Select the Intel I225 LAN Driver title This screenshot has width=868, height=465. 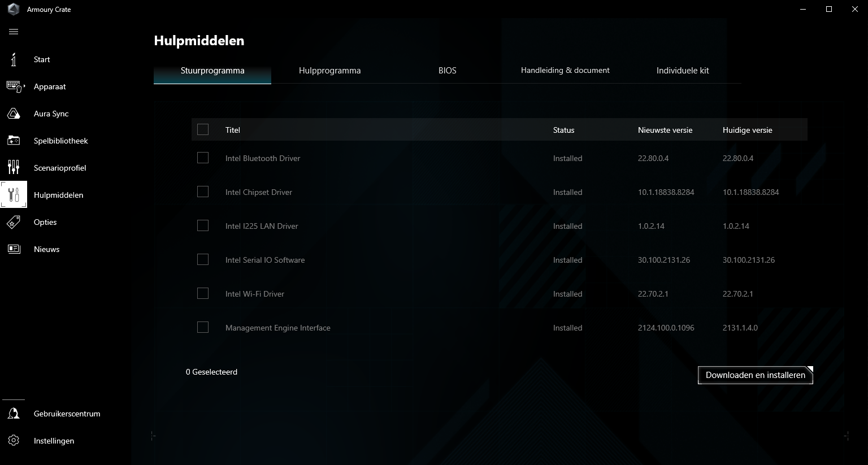[262, 226]
